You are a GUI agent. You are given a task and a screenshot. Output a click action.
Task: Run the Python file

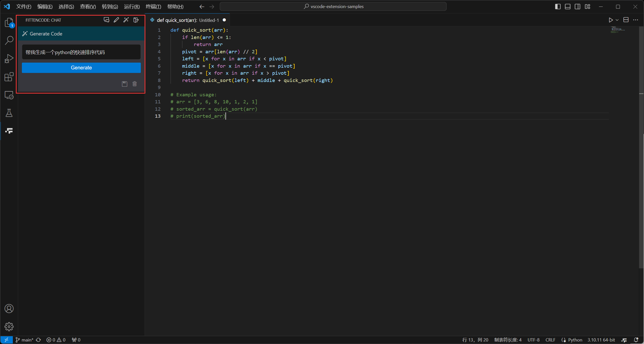point(610,20)
